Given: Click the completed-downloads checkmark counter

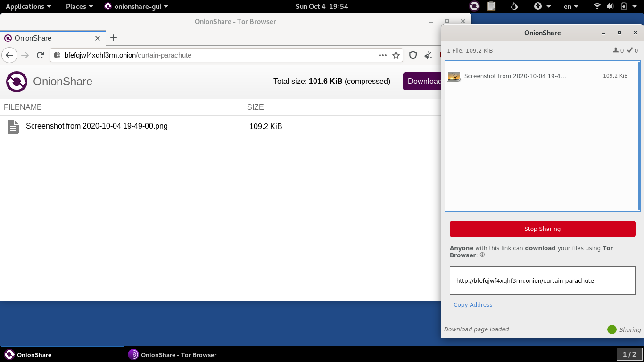Looking at the screenshot, I should tap(632, 50).
